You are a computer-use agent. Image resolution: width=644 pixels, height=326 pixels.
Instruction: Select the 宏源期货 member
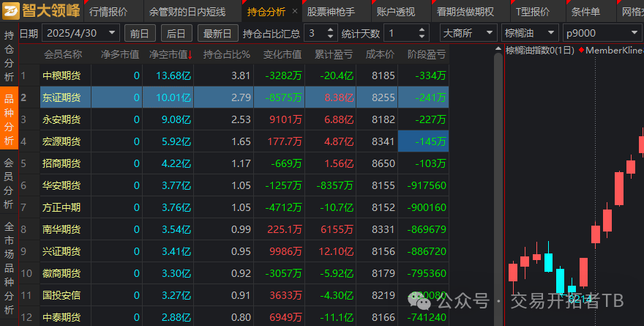click(61, 141)
